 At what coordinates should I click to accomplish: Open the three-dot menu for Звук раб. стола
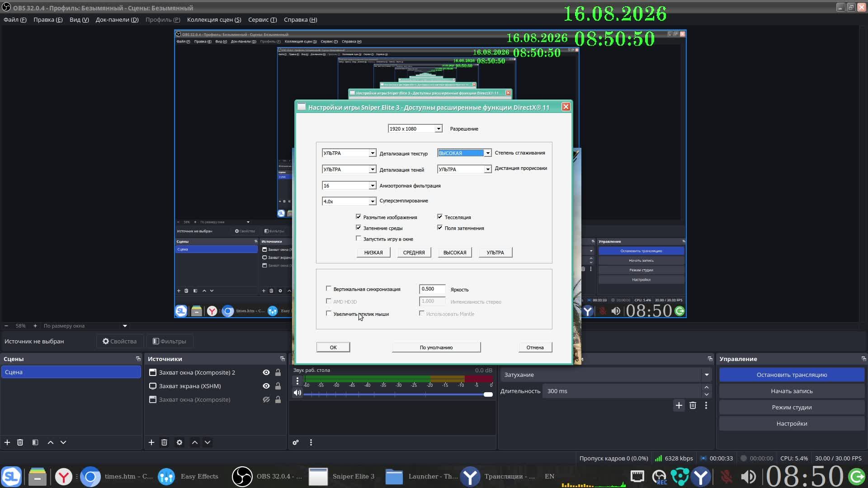click(x=297, y=381)
